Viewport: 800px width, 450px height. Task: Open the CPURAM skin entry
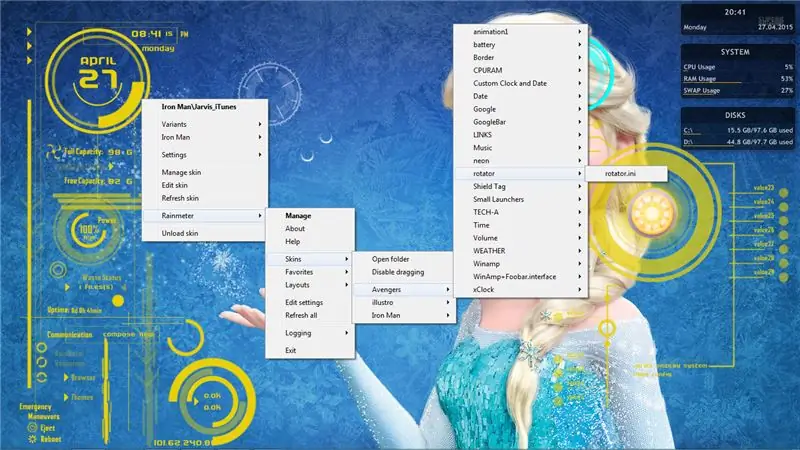point(520,70)
